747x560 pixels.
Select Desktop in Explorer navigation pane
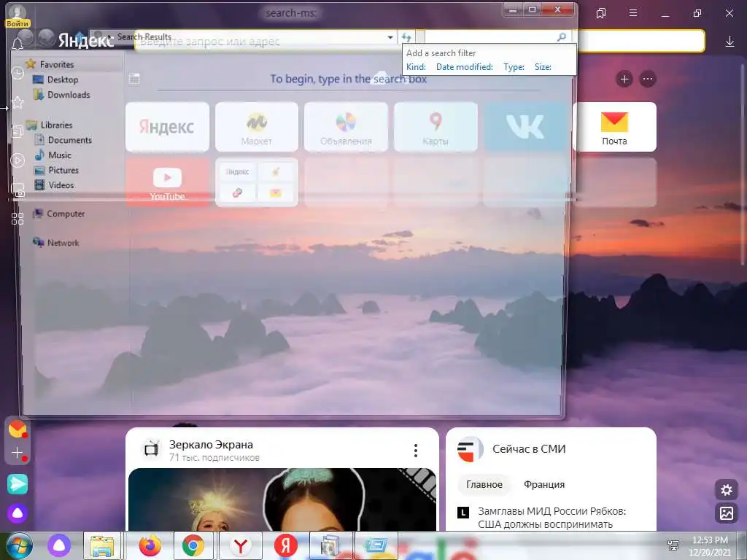pos(63,79)
